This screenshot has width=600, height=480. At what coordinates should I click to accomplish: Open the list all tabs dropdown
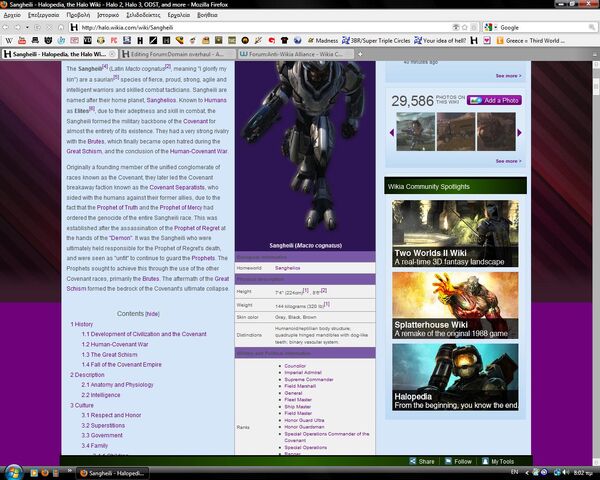[595, 54]
